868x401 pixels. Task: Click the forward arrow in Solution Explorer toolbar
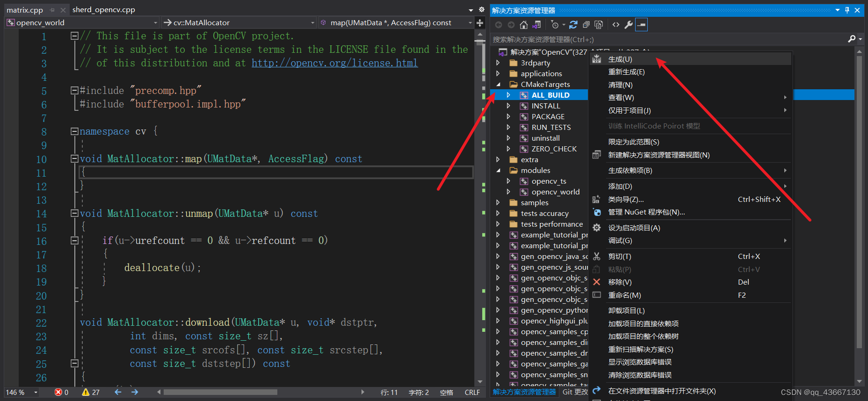pyautogui.click(x=511, y=25)
